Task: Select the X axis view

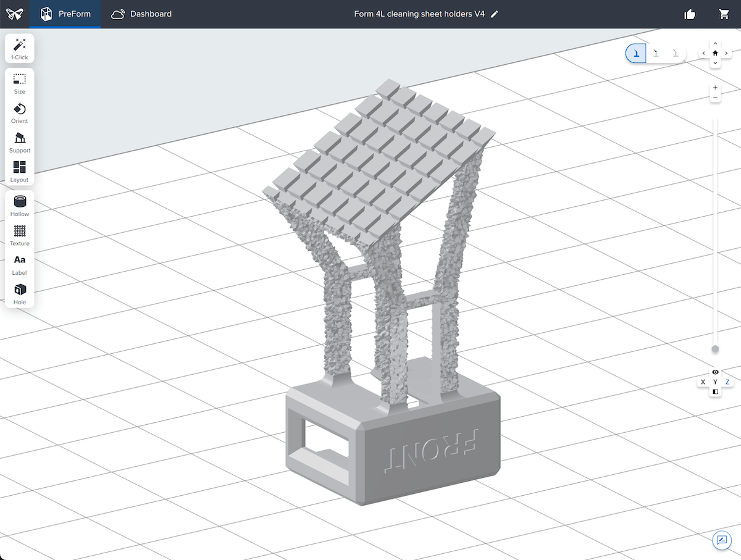Action: pos(703,382)
